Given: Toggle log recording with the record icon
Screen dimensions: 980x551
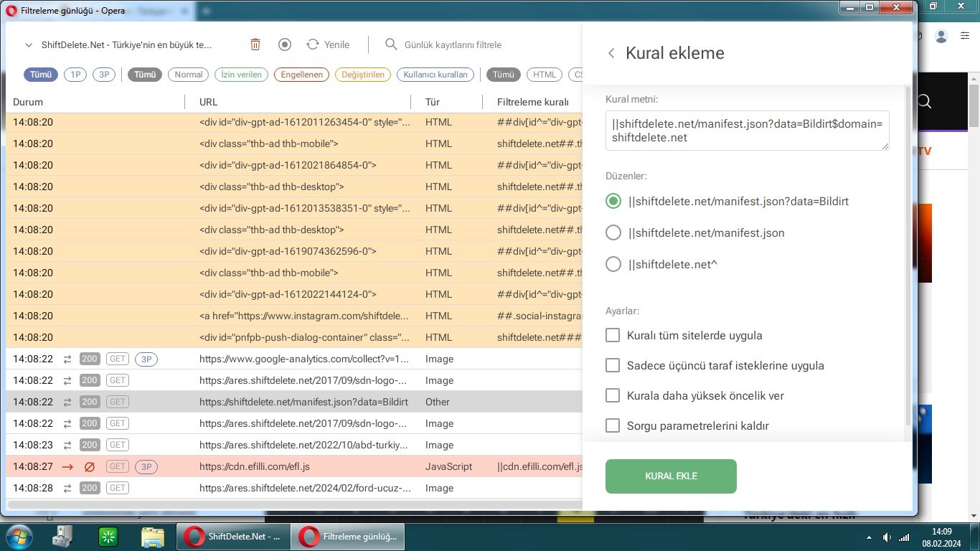Looking at the screenshot, I should [x=284, y=44].
